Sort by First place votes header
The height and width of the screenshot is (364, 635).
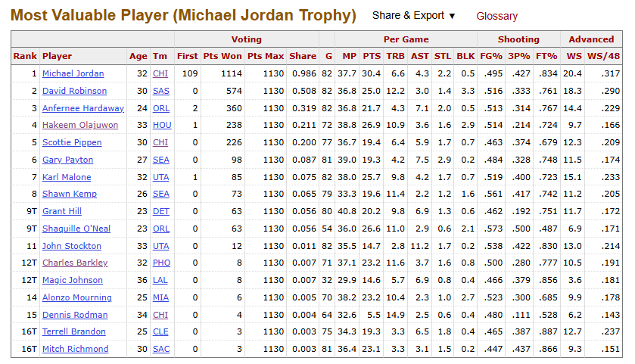click(188, 56)
